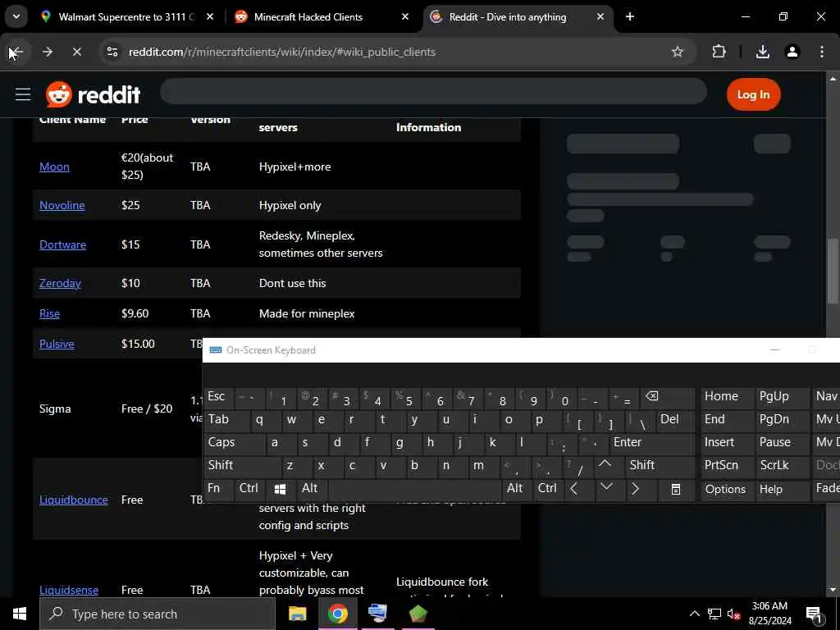Open Reddit hamburger navigation menu

pos(23,94)
